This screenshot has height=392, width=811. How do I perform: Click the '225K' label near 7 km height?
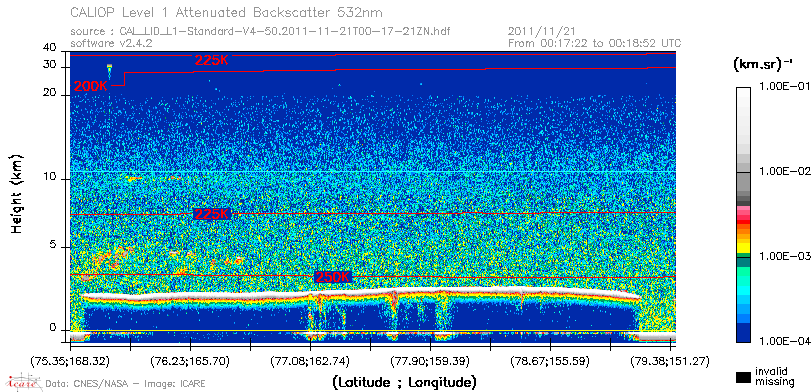click(212, 214)
